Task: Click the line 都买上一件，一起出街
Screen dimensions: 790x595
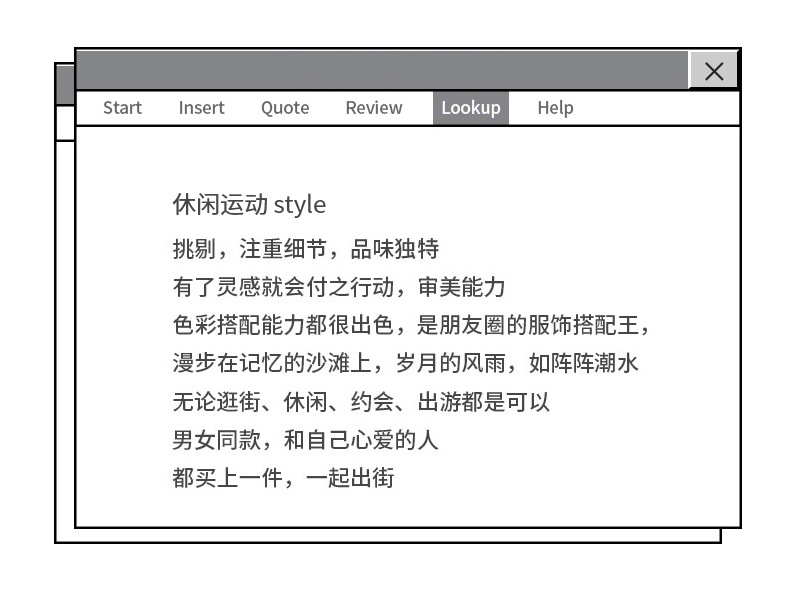Action: tap(283, 478)
